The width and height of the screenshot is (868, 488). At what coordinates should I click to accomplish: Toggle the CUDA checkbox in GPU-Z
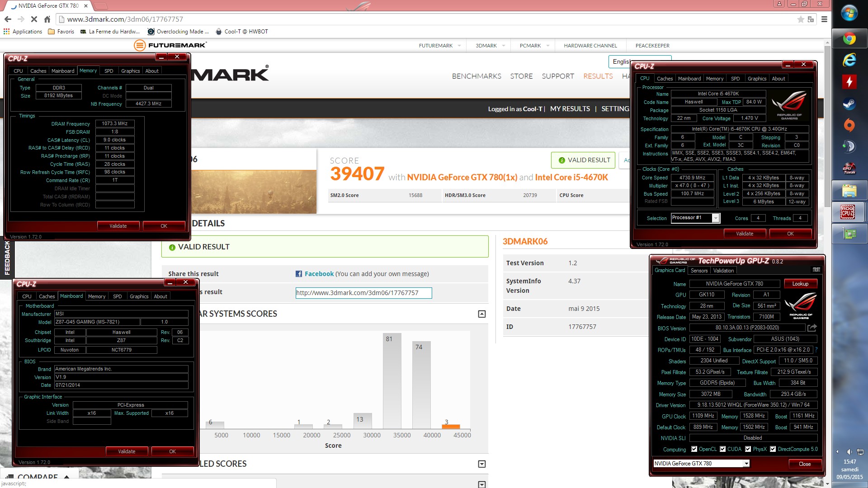(x=722, y=449)
